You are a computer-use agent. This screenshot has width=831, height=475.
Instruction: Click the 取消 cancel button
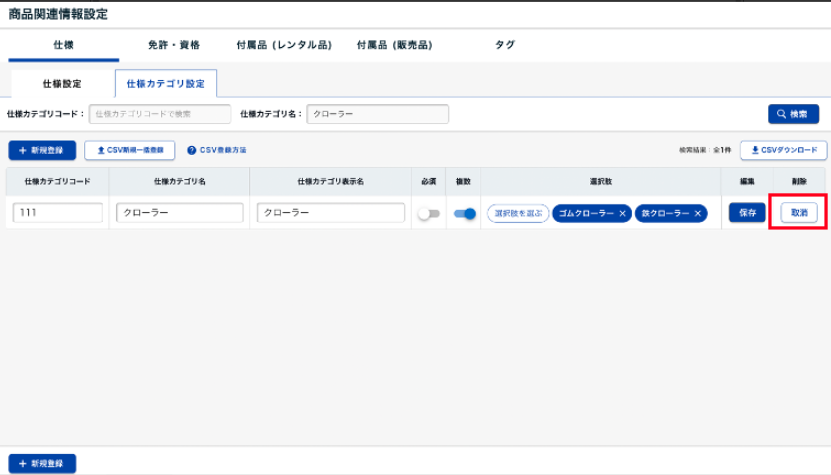click(798, 213)
